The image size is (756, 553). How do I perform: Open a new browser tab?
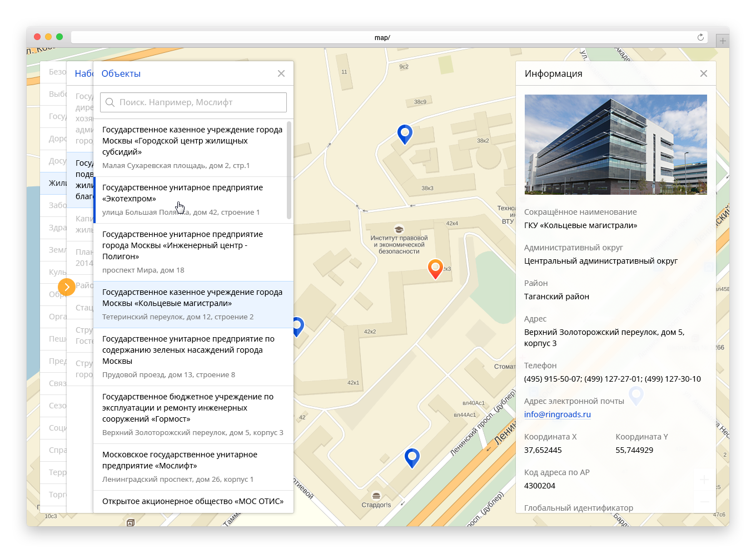pos(723,41)
